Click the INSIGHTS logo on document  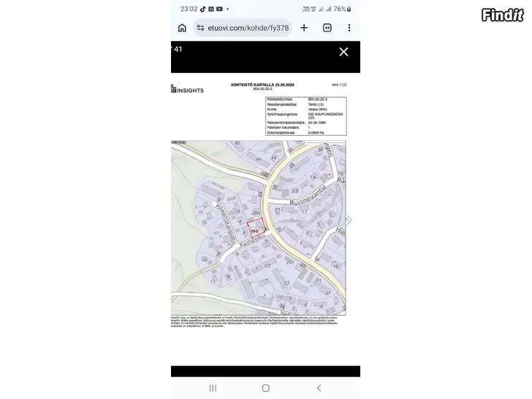coord(188,90)
